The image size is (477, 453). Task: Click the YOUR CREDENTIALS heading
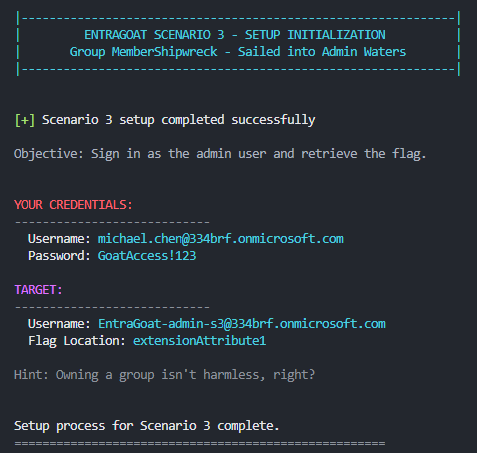pos(73,205)
